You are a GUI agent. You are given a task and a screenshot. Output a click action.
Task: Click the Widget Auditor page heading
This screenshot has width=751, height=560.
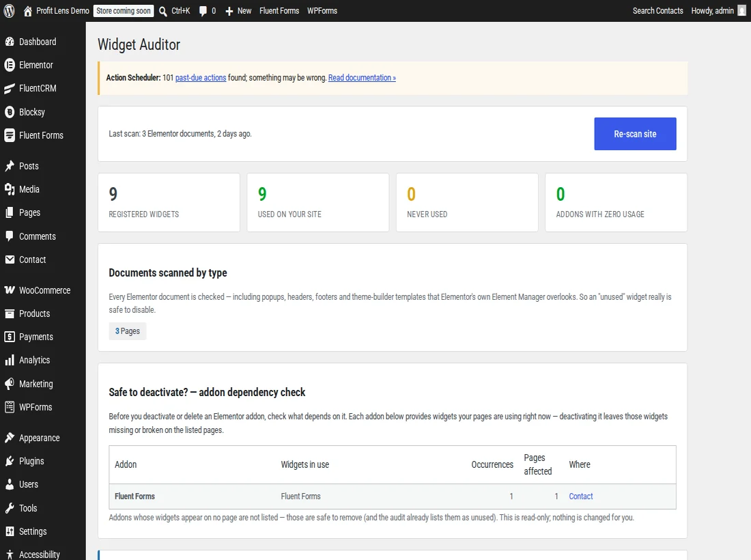click(139, 44)
